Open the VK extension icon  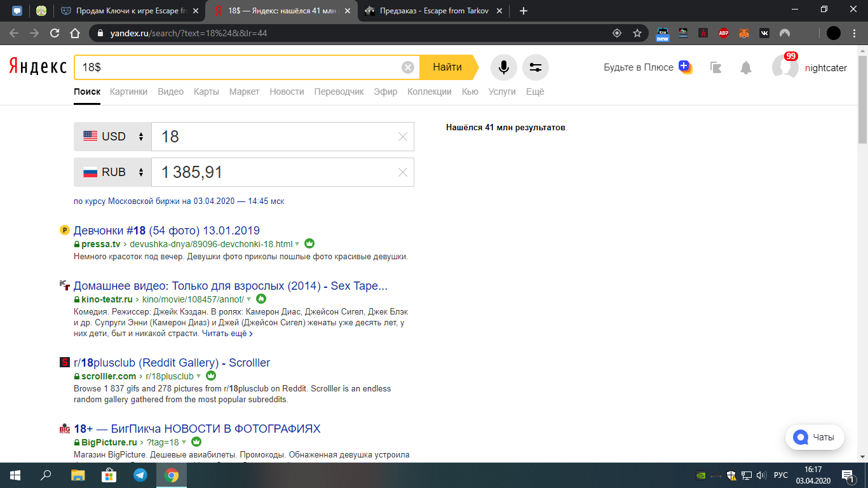764,33
